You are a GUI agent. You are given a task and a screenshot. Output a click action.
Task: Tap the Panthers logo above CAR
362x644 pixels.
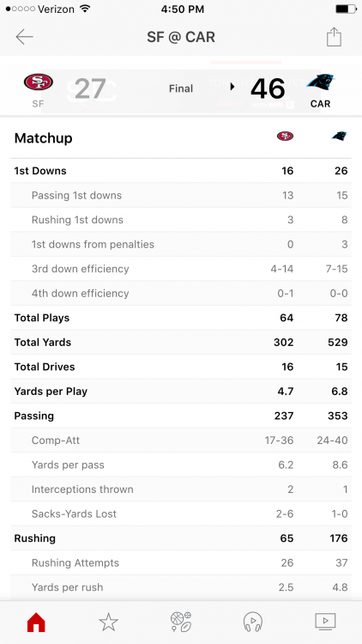[x=321, y=82]
